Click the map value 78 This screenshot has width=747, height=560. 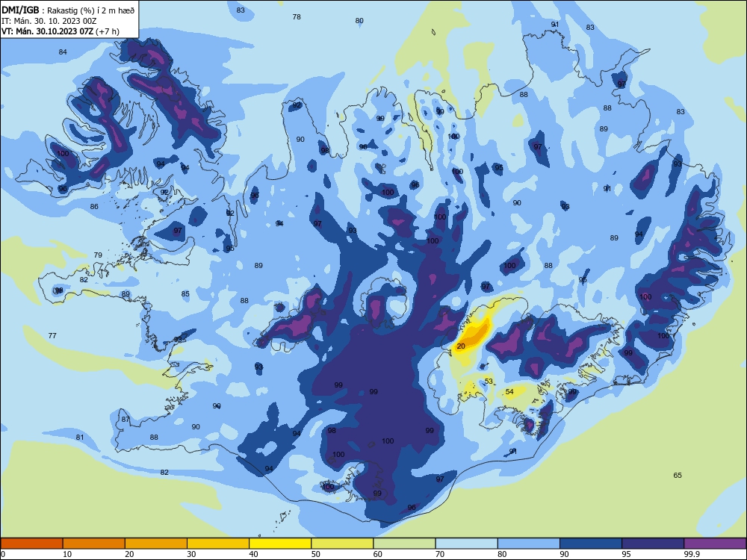coord(297,16)
